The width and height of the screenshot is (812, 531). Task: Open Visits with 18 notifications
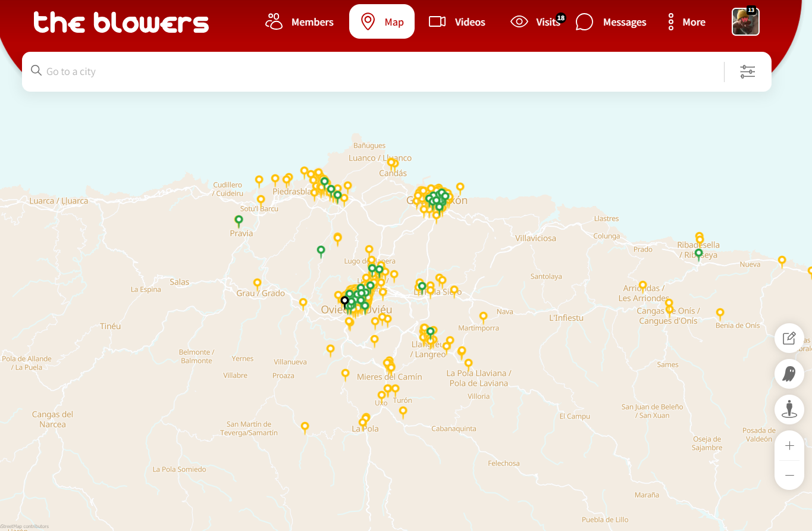pos(536,22)
